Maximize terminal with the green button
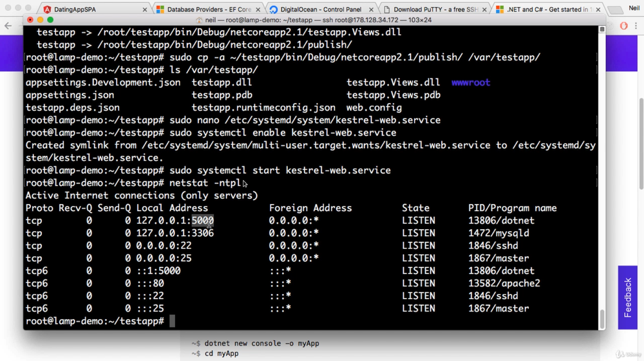Viewport: 644px width, 361px height. (50, 20)
